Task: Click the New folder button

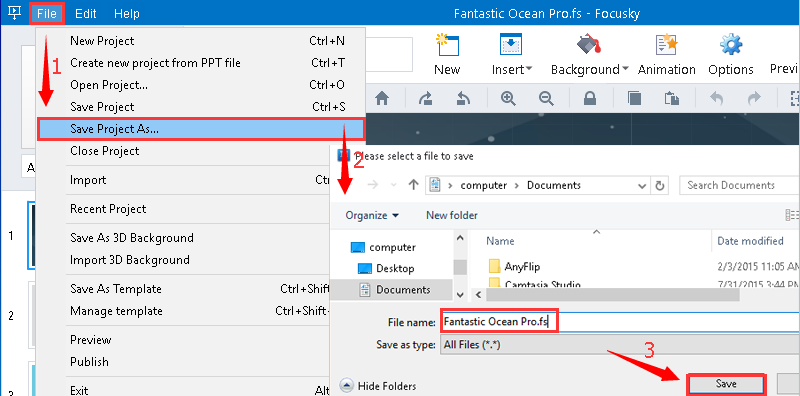Action: [x=452, y=215]
